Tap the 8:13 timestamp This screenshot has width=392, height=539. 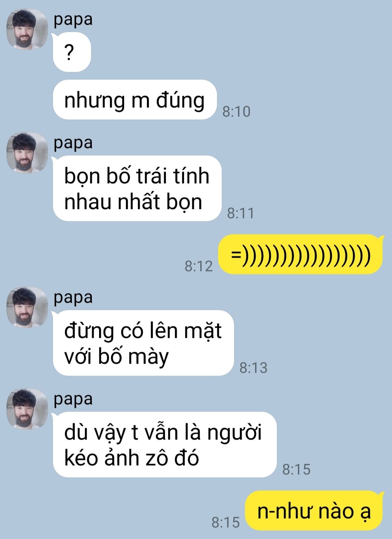(x=253, y=368)
